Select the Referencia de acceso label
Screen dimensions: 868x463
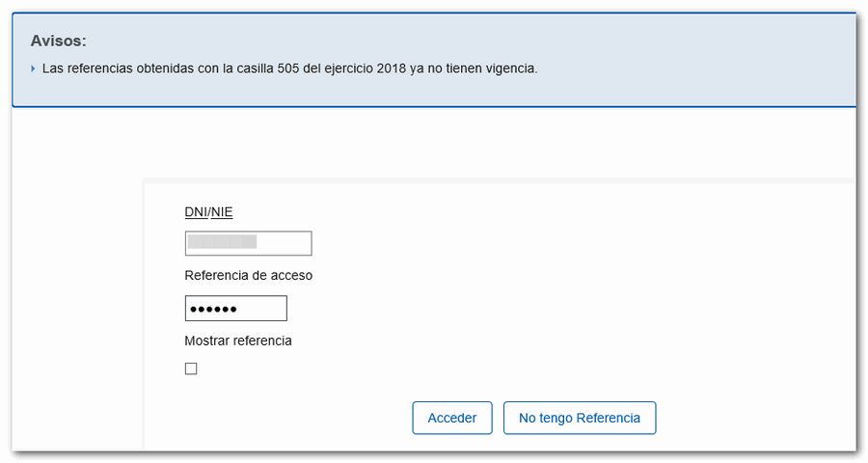click(x=248, y=275)
